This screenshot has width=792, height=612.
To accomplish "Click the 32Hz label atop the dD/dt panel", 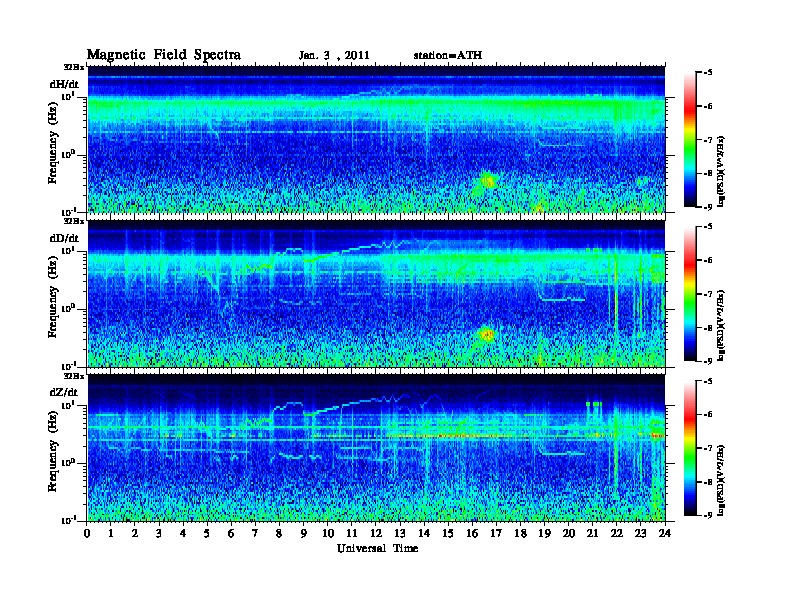I will click(x=74, y=221).
